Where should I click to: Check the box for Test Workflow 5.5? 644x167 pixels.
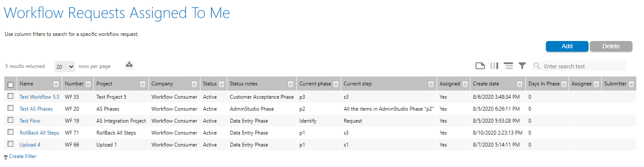coord(11,97)
